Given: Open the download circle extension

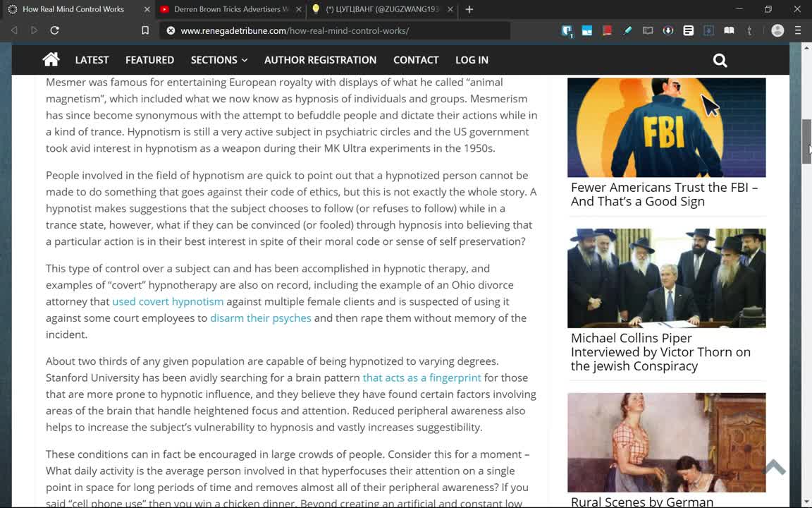Looking at the screenshot, I should tap(668, 30).
